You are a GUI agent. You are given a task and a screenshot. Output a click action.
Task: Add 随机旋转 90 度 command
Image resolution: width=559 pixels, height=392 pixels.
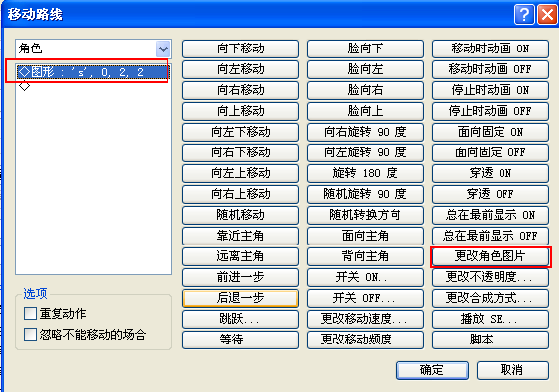point(366,194)
